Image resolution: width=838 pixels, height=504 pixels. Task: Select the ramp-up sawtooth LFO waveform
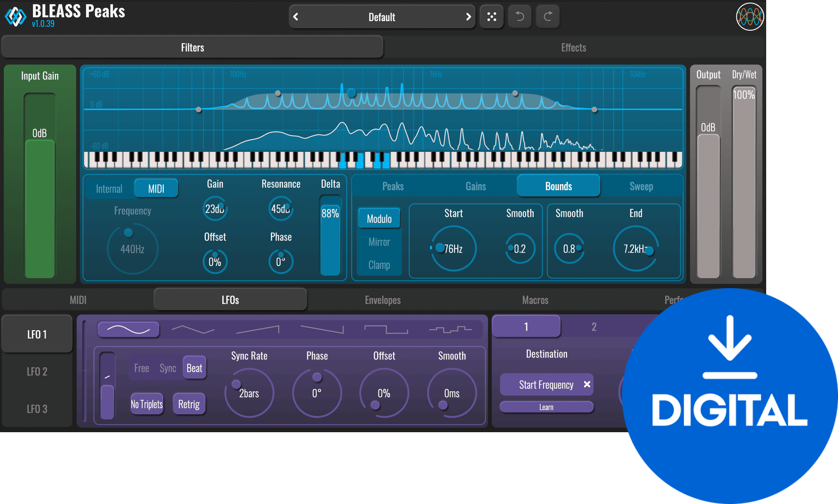[258, 329]
